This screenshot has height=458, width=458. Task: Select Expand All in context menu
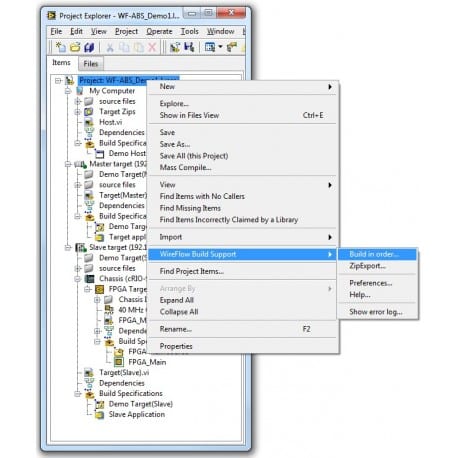pos(242,300)
